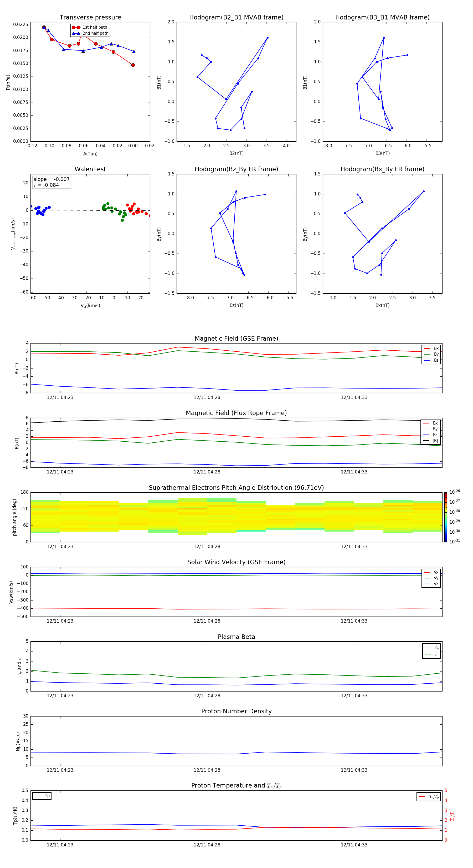
Task: Click the 'Pt(nPa)' y-axis label
Action: click(8, 82)
